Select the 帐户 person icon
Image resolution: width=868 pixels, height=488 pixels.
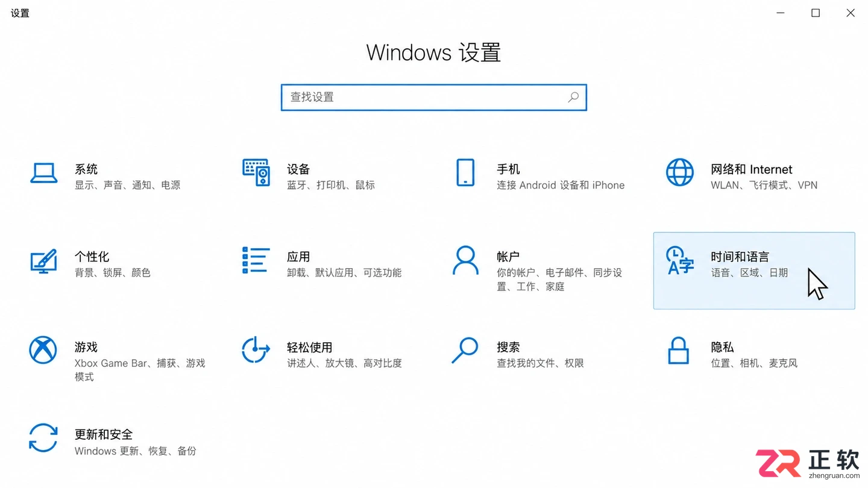coord(465,260)
